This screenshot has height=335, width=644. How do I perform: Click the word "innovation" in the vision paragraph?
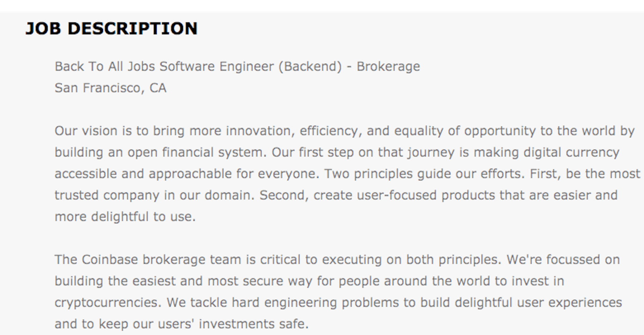pyautogui.click(x=258, y=131)
